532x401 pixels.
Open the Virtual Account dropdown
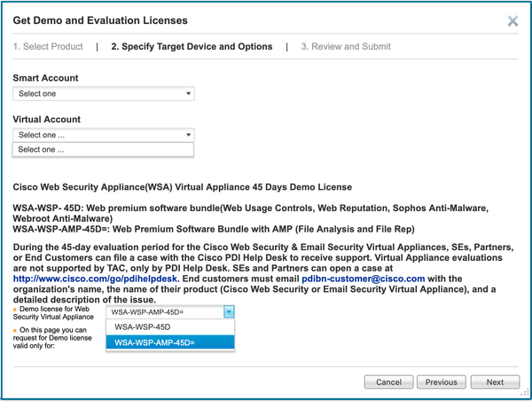point(104,135)
